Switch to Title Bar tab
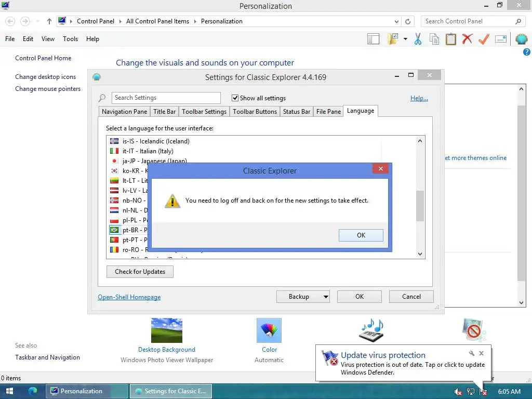The height and width of the screenshot is (399, 532). point(165,112)
